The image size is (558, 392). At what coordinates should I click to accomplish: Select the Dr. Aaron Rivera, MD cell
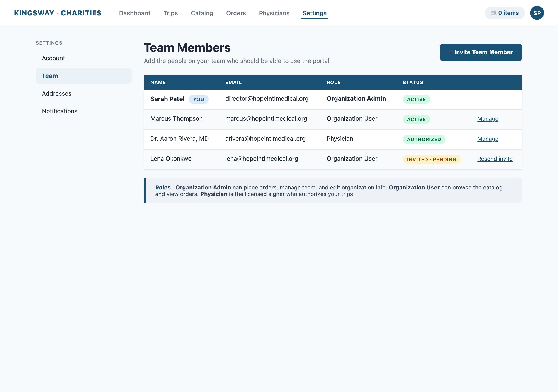179,139
